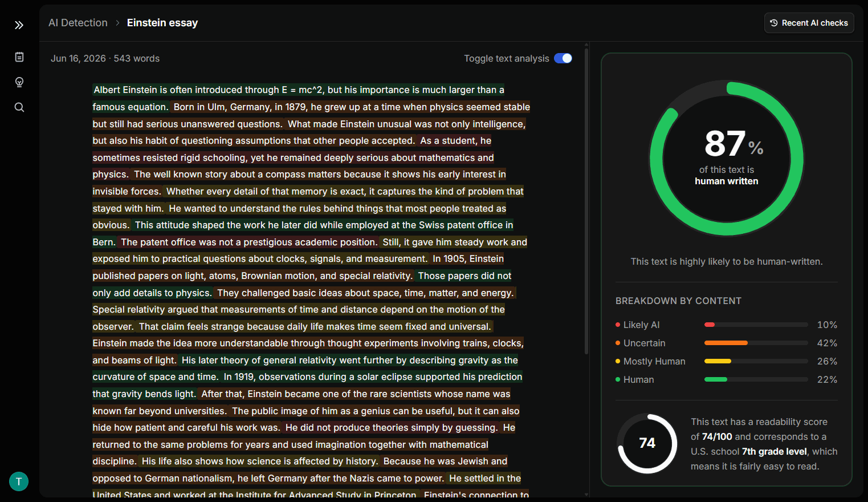Image resolution: width=868 pixels, height=502 pixels.
Task: Open the documents clipboard icon in sidebar
Action: [19, 57]
